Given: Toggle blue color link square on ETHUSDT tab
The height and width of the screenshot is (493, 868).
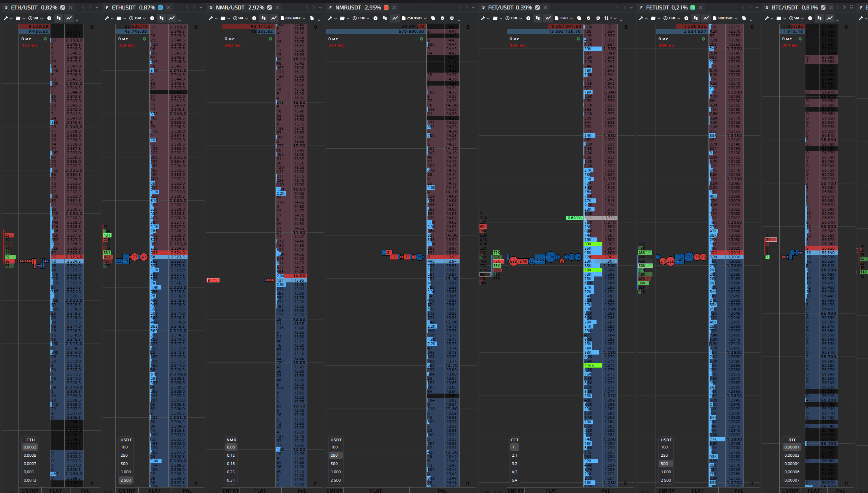Looking at the screenshot, I should pos(160,7).
